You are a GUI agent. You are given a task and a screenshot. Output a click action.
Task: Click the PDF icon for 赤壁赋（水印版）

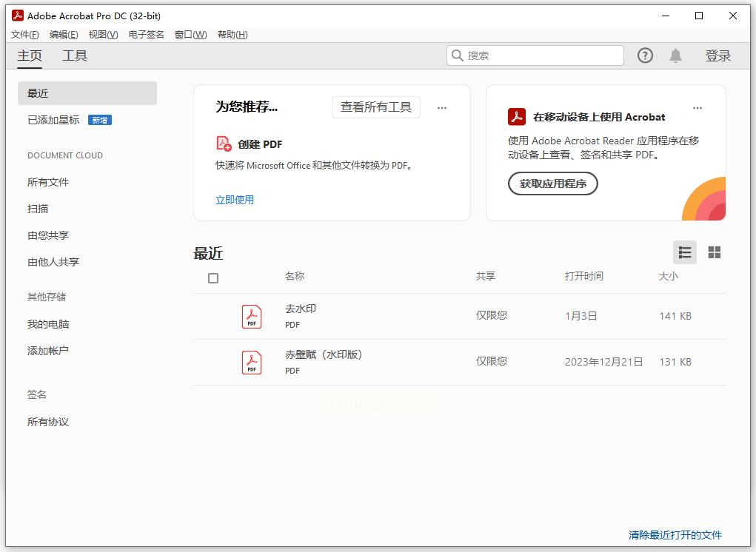pyautogui.click(x=252, y=363)
